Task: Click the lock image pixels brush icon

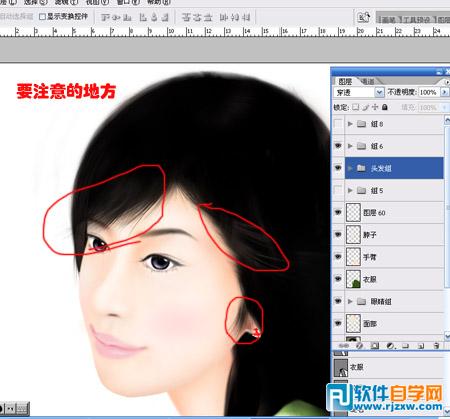Action: [x=366, y=107]
